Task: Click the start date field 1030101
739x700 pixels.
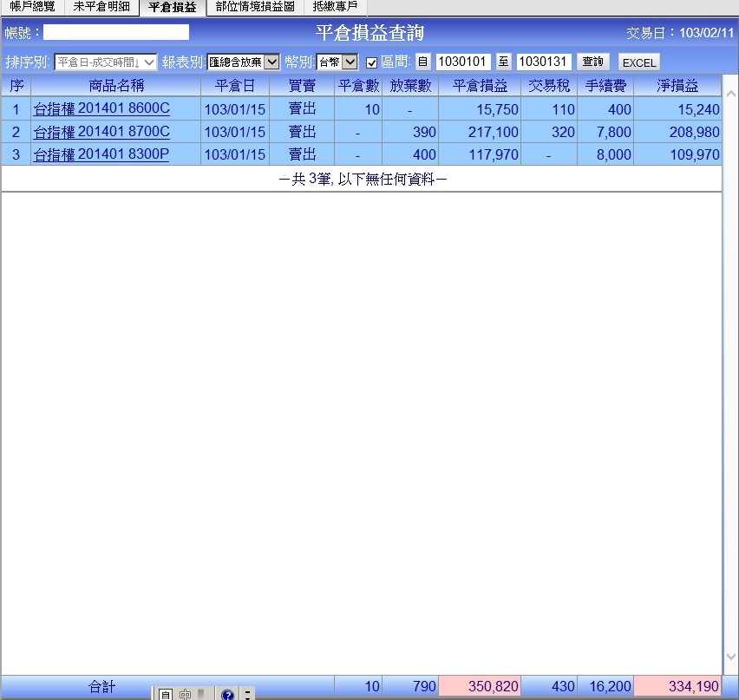Action: click(x=463, y=62)
